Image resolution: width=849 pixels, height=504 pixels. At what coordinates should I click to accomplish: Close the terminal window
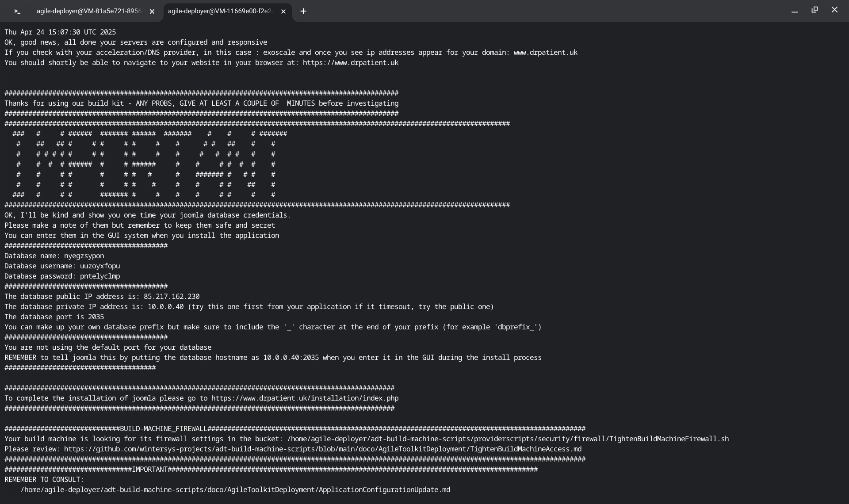[834, 10]
